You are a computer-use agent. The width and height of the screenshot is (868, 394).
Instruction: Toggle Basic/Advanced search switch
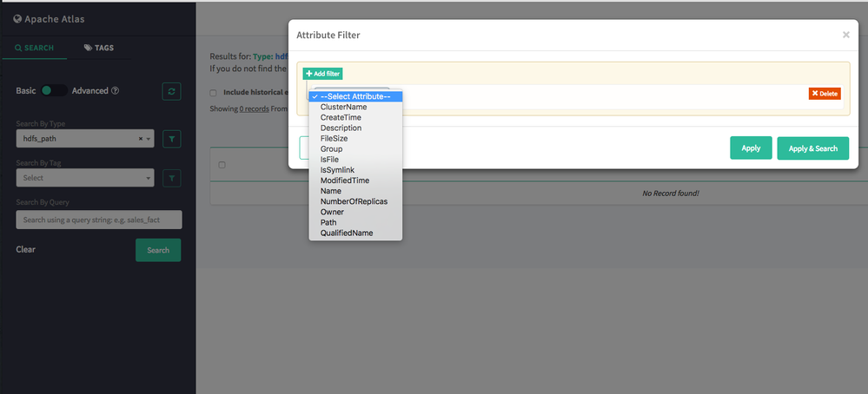pos(54,90)
